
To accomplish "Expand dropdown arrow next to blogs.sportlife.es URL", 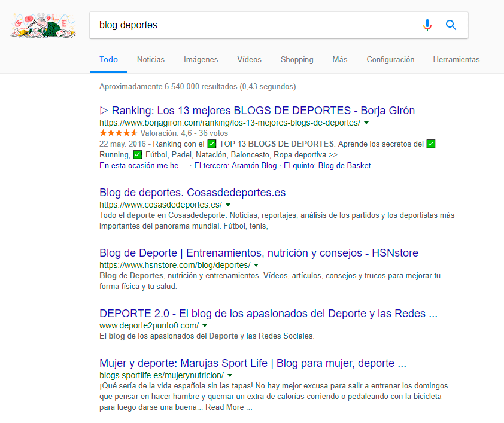I will (x=230, y=376).
